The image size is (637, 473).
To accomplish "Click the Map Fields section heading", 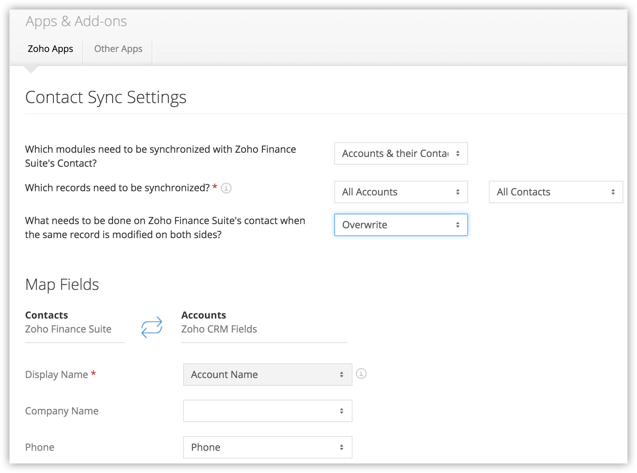I will (62, 285).
